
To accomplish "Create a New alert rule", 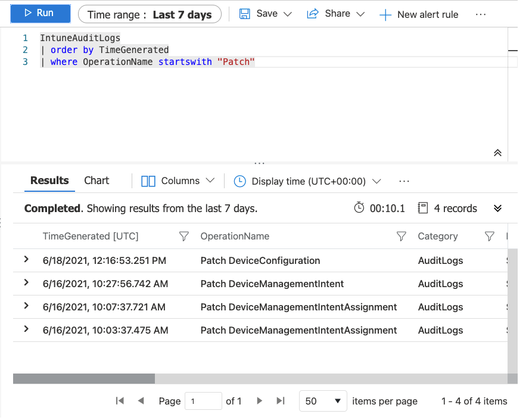I will [x=419, y=14].
